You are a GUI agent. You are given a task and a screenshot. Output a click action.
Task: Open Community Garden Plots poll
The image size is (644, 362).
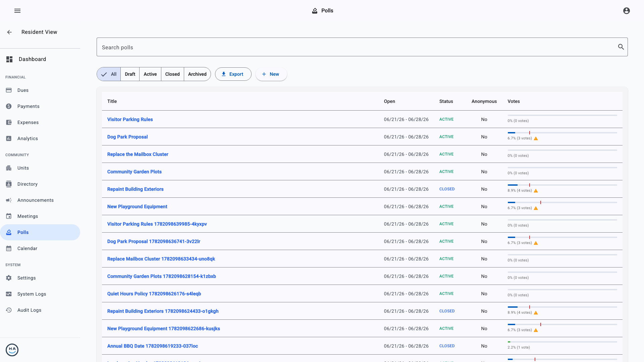[134, 172]
